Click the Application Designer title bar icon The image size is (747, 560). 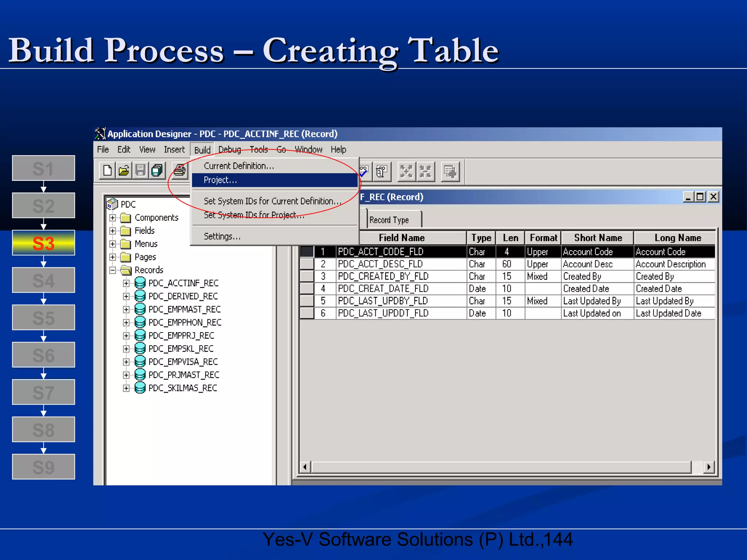[100, 134]
